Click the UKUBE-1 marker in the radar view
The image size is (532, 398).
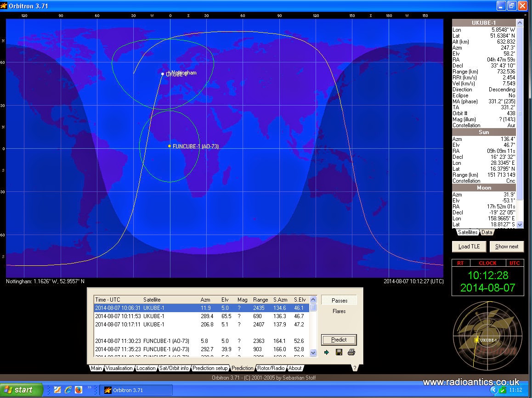(x=477, y=340)
